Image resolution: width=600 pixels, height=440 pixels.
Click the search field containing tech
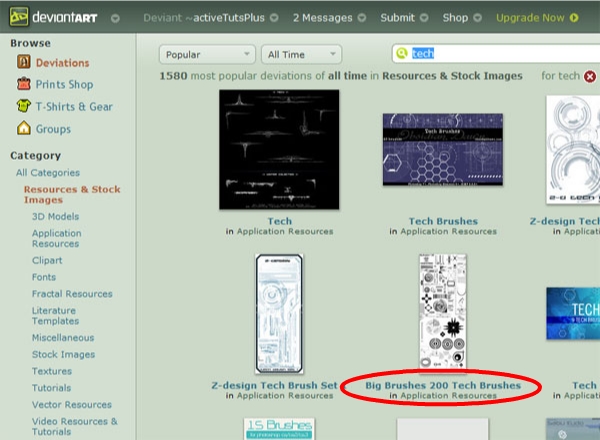click(x=497, y=54)
